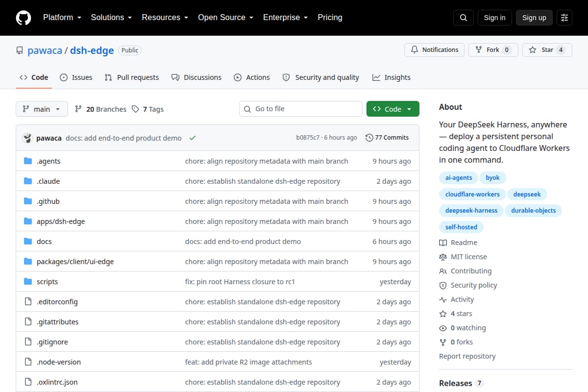Click the Notifications button
This screenshot has width=588, height=392.
pos(435,50)
